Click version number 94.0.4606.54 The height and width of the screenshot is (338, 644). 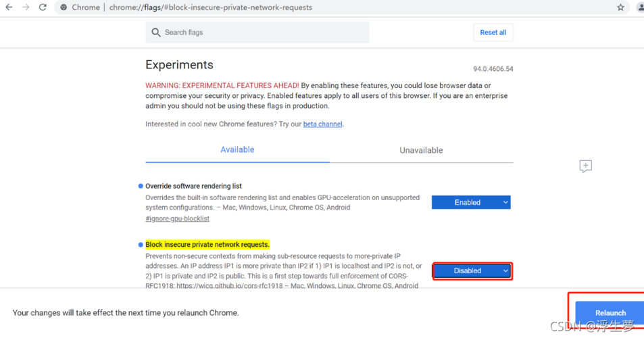(493, 69)
